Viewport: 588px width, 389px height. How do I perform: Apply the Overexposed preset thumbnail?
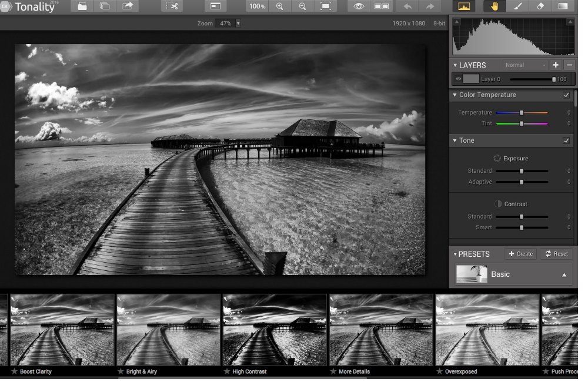pos(487,330)
